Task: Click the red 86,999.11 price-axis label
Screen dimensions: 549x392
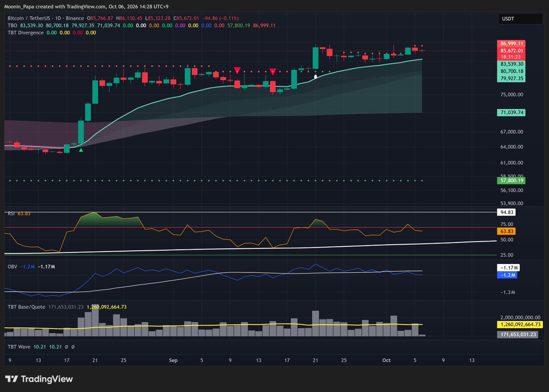Action: tap(512, 43)
